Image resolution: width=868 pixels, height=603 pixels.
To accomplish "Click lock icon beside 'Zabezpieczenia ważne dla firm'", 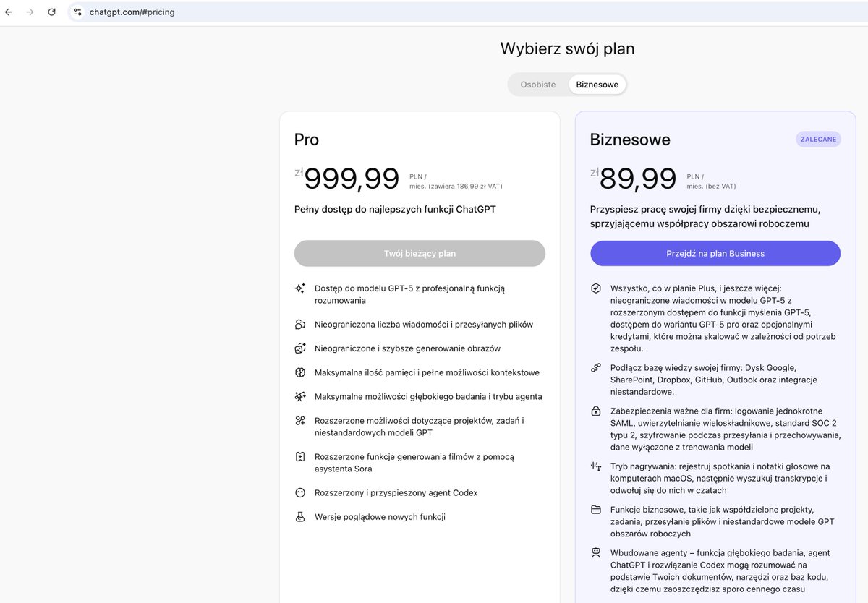I will click(x=596, y=411).
